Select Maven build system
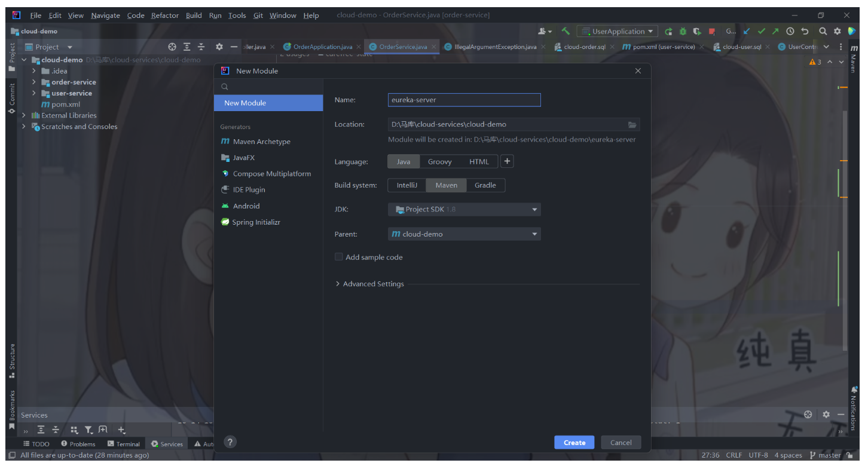The height and width of the screenshot is (466, 868). click(x=446, y=185)
